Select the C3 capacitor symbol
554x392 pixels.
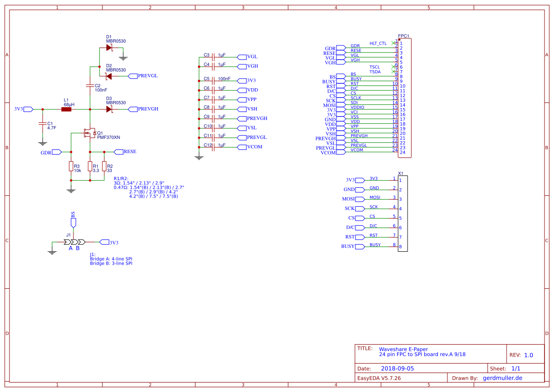pyautogui.click(x=213, y=57)
